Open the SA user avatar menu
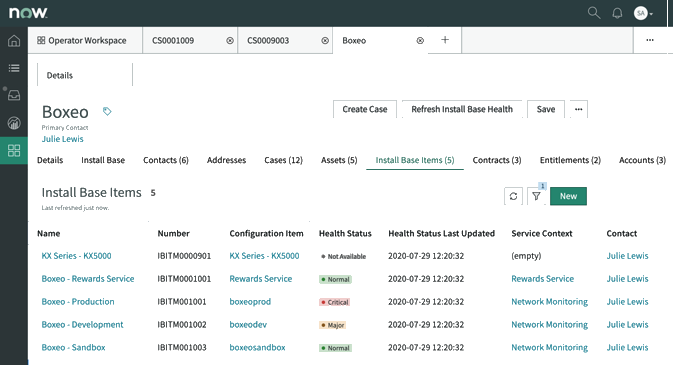The image size is (673, 365). point(643,13)
